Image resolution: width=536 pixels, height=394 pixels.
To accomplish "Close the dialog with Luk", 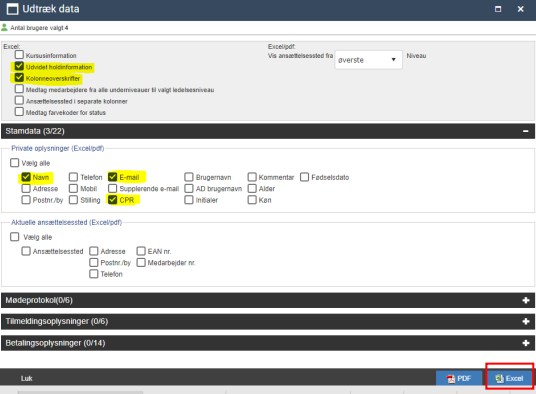I will tap(26, 378).
